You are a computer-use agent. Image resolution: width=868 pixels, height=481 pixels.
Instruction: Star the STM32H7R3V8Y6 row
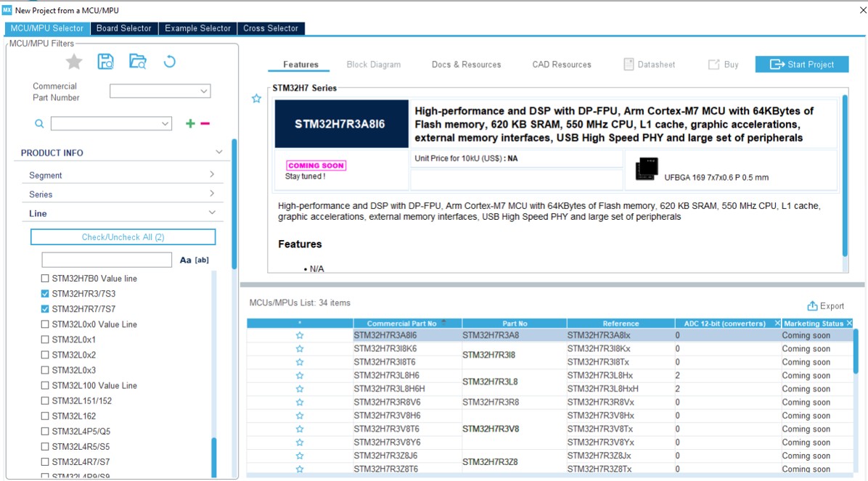pyautogui.click(x=300, y=443)
